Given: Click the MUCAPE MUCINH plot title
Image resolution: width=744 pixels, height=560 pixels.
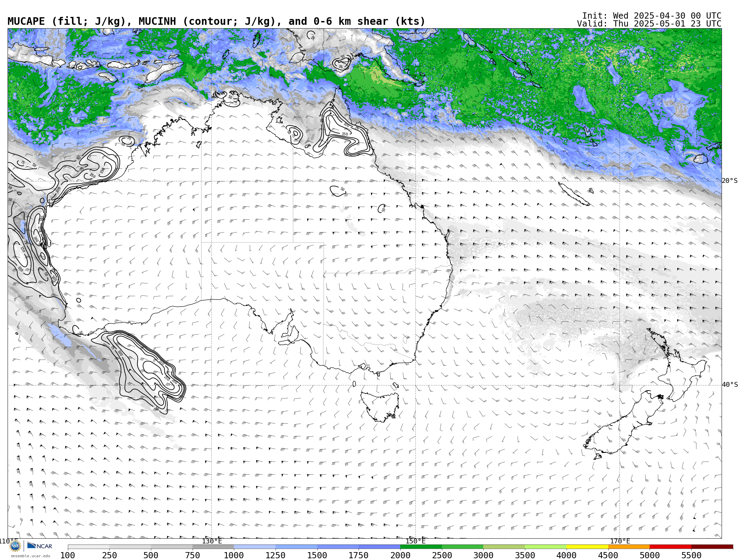Looking at the screenshot, I should [216, 21].
